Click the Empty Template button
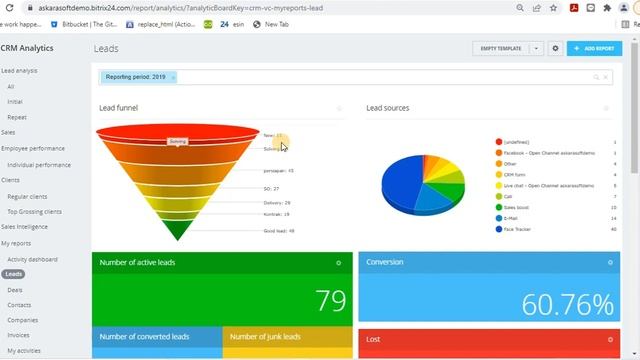Screen dimensions: 640x360 click(501, 49)
